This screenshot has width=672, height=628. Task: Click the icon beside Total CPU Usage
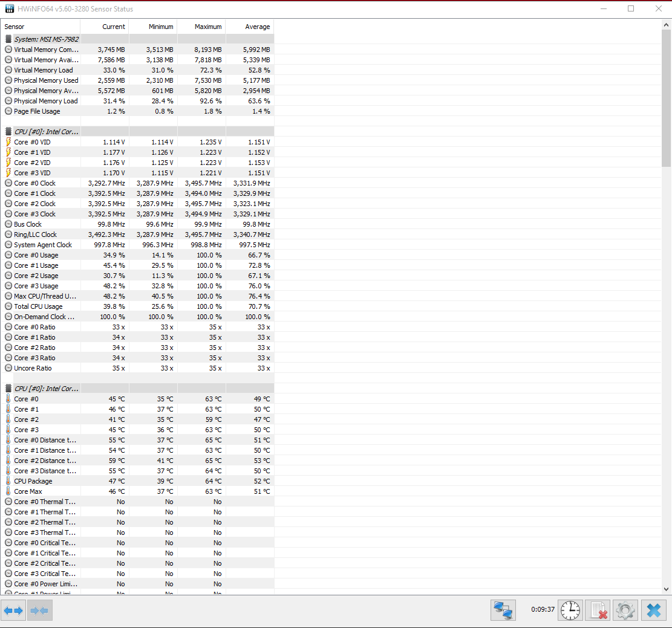8,306
